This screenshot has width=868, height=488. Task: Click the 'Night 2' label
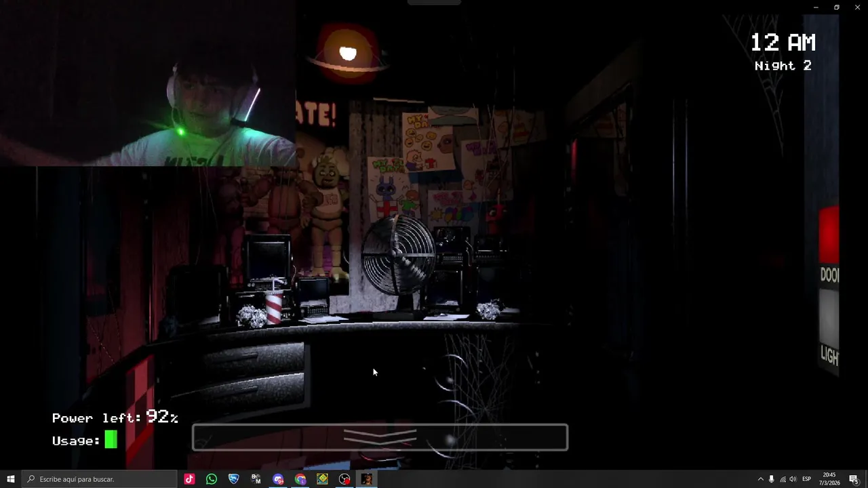[x=783, y=66]
